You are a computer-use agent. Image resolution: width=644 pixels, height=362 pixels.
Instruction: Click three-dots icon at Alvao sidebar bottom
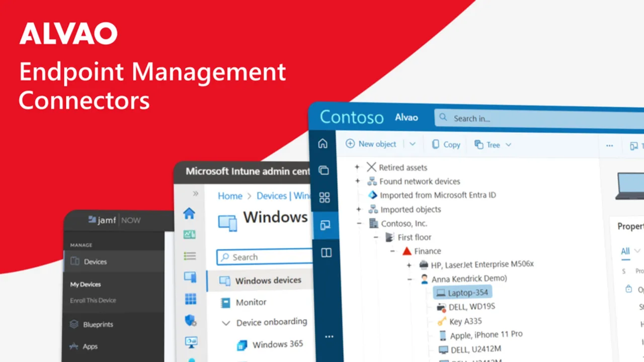[x=329, y=336]
